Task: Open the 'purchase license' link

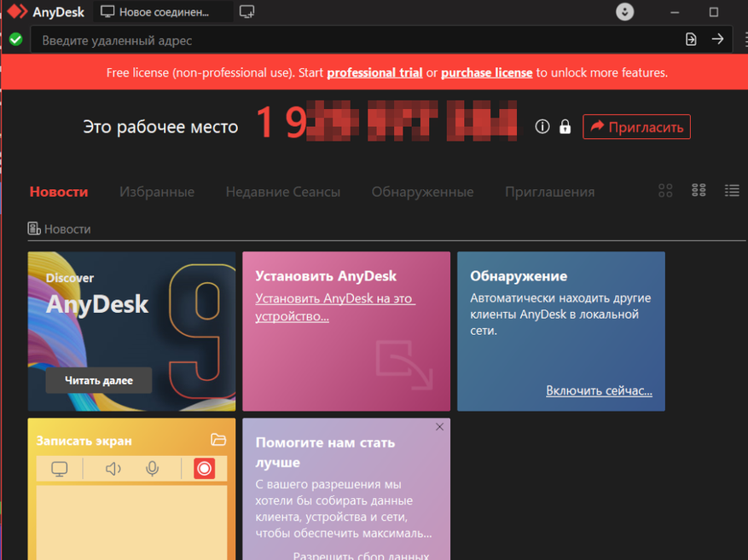Action: (x=486, y=72)
